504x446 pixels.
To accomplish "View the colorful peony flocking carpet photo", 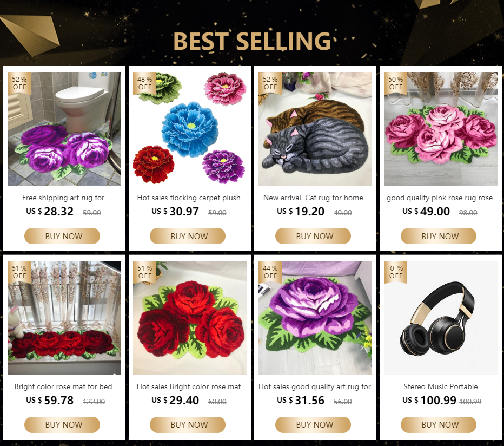I will point(190,129).
